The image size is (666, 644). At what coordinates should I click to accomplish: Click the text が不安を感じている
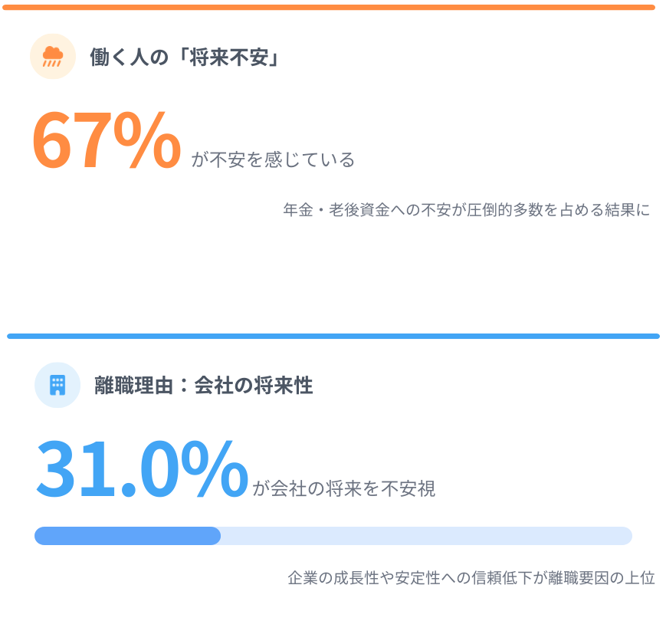(x=273, y=160)
